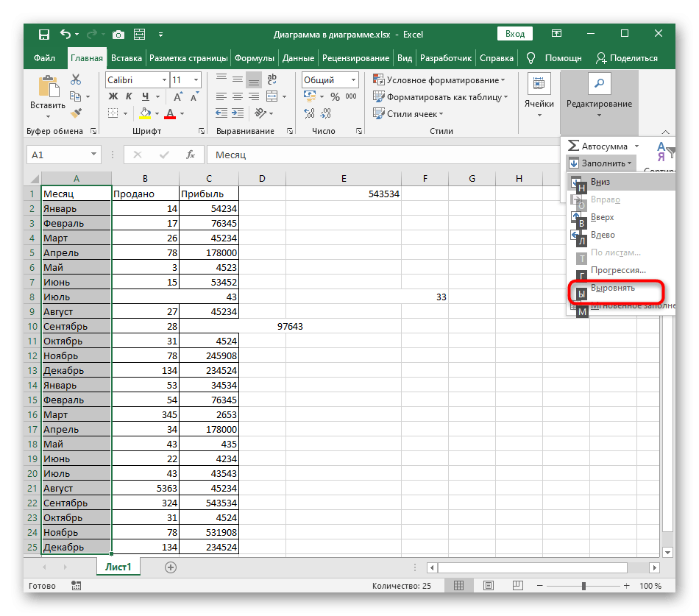
Task: Open Форматировать как таблицу dropdown
Action: pos(441,97)
